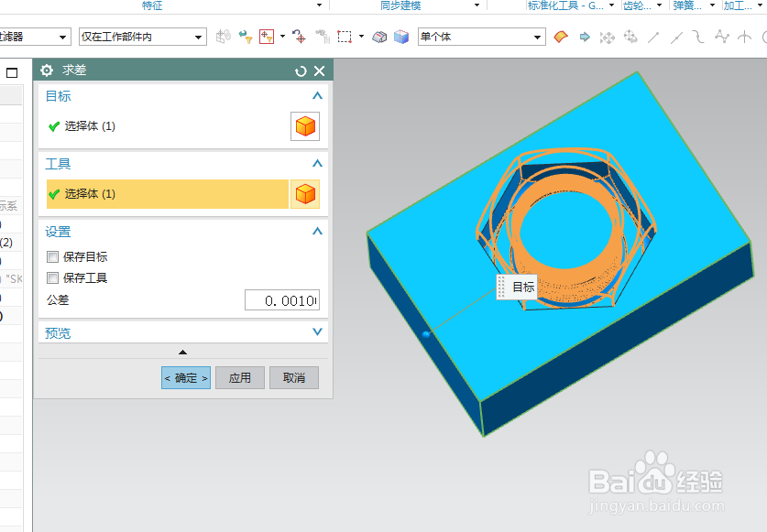The height and width of the screenshot is (532, 767).
Task: Close the Subtract (求差) dialog
Action: coord(320,71)
